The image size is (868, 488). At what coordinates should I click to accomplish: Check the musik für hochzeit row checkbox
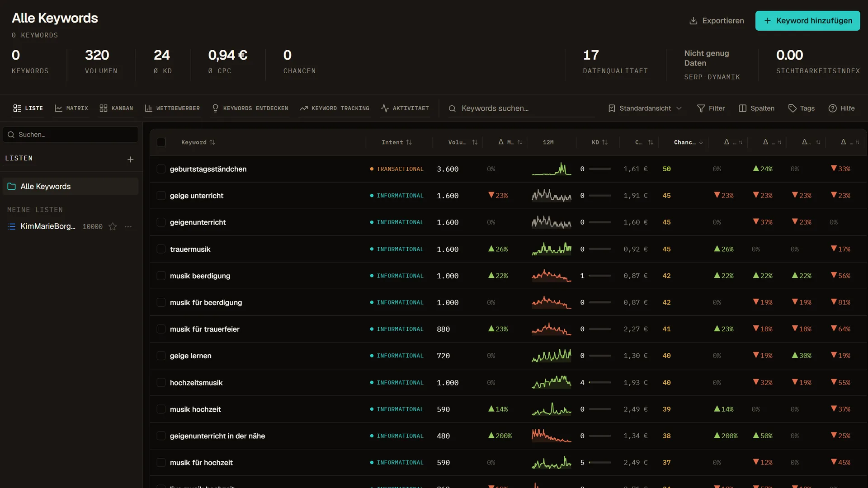(161, 463)
